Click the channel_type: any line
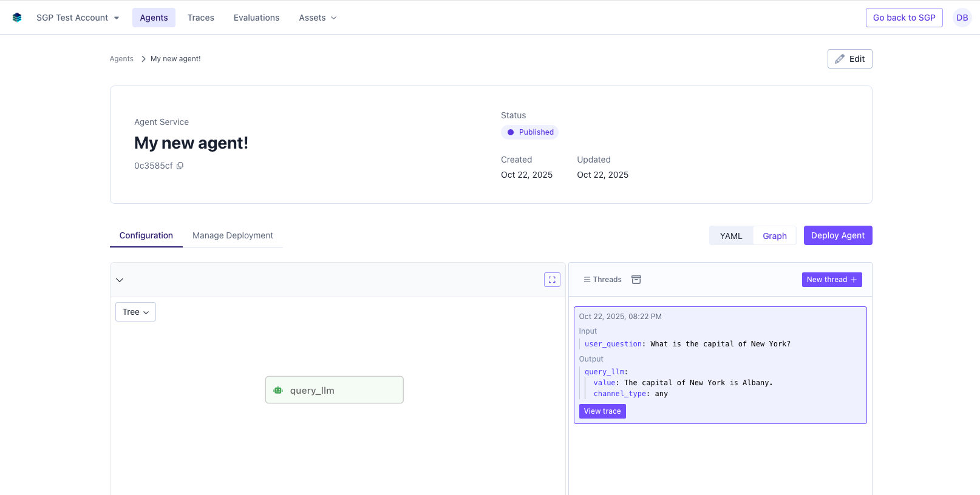This screenshot has height=495, width=980. tap(630, 394)
